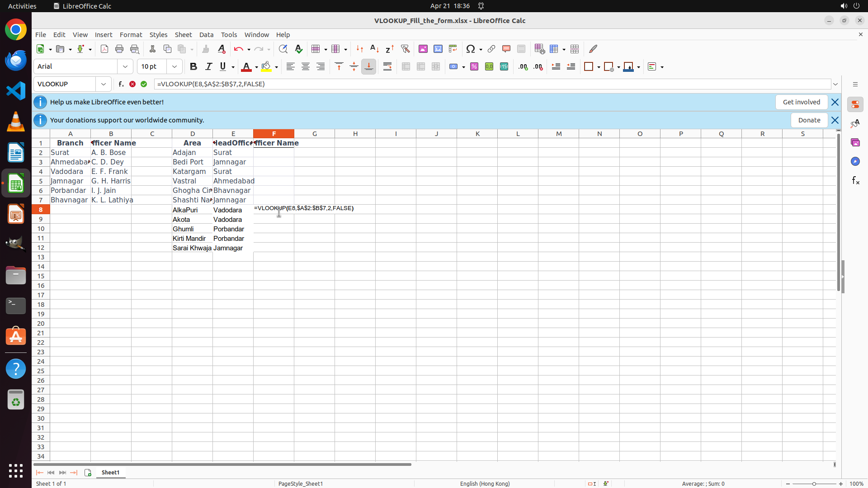
Task: Open the font size dropdown
Action: (x=175, y=67)
